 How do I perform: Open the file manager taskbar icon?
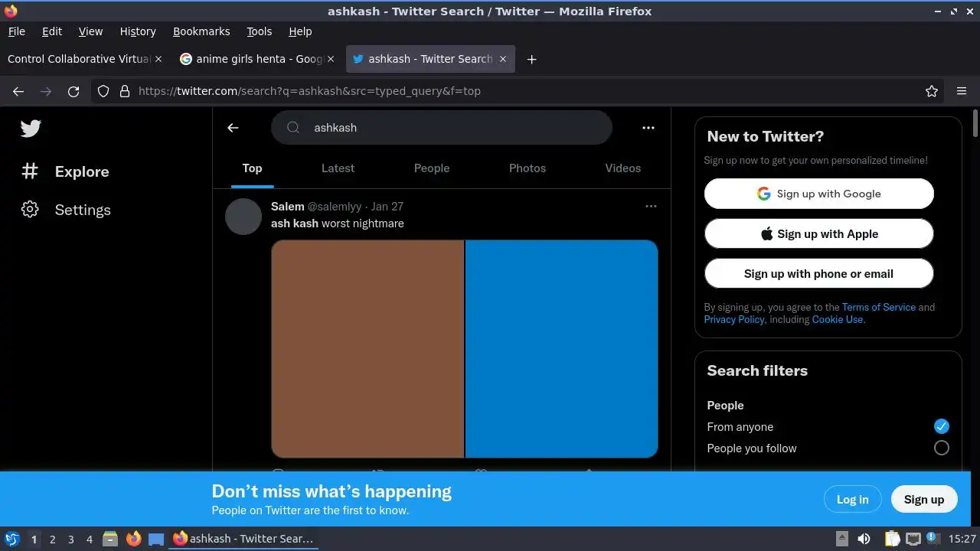(x=110, y=539)
